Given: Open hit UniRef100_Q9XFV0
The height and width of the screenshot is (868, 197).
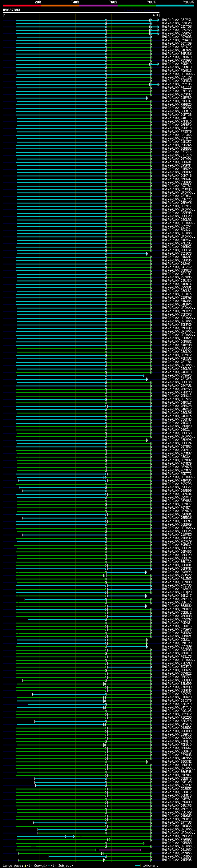Looking at the screenshot, I should click(x=176, y=23).
